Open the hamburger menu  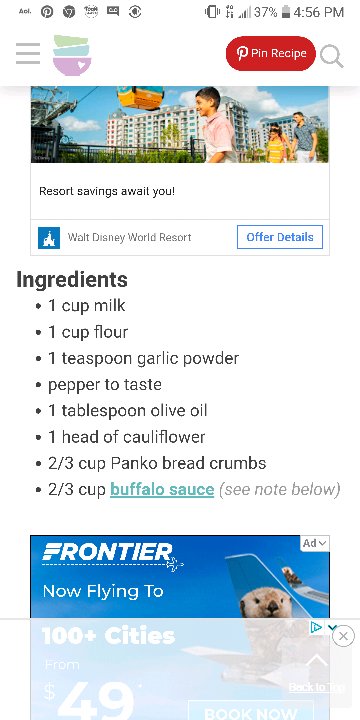[28, 53]
